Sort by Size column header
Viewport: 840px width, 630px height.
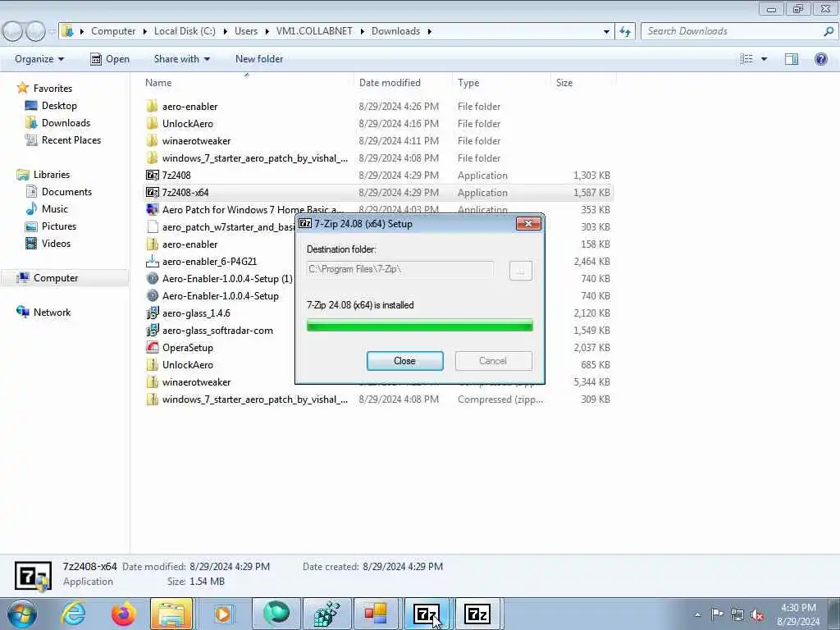coord(564,83)
